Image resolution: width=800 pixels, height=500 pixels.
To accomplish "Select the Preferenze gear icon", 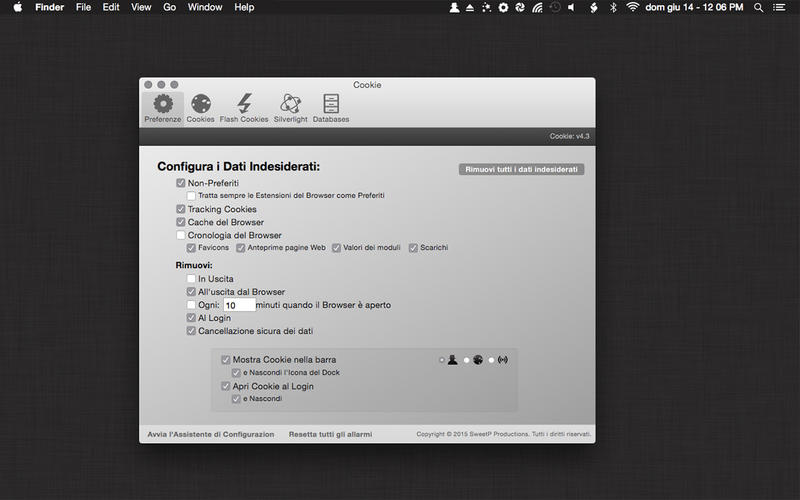I will point(162,108).
